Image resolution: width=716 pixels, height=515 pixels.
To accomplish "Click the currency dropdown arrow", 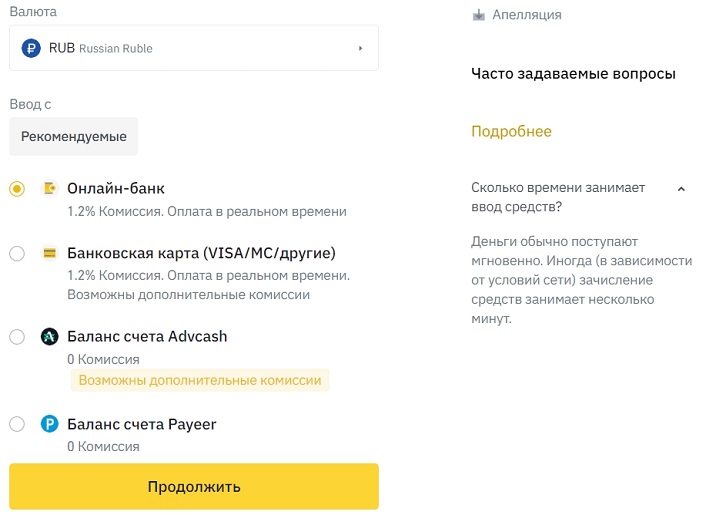I will [x=360, y=48].
